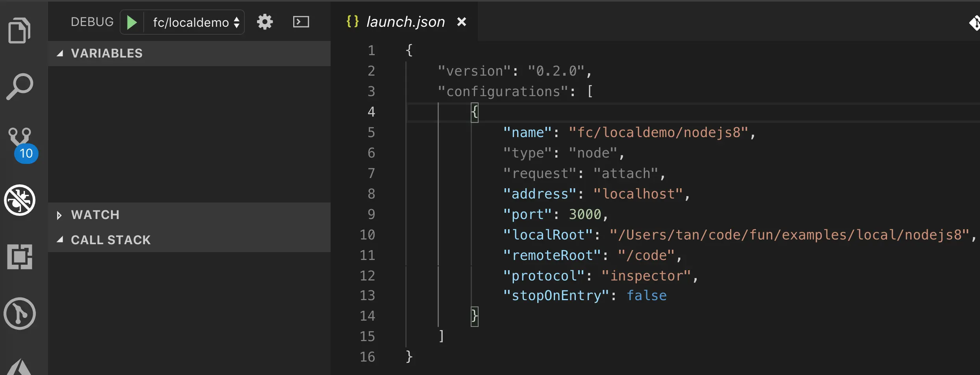Collapse the VARIABLES section
The height and width of the screenshot is (375, 980).
pyautogui.click(x=189, y=53)
